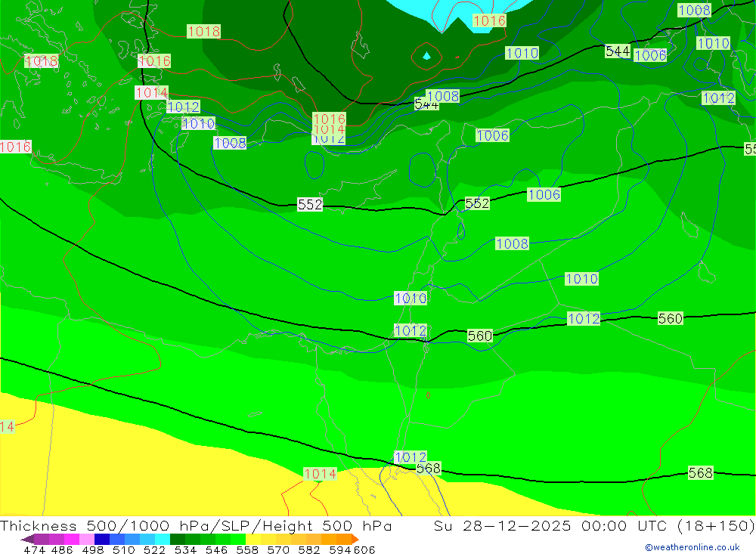Click the dark blue legend swatch near 510
The image size is (756, 554).
click(102, 539)
